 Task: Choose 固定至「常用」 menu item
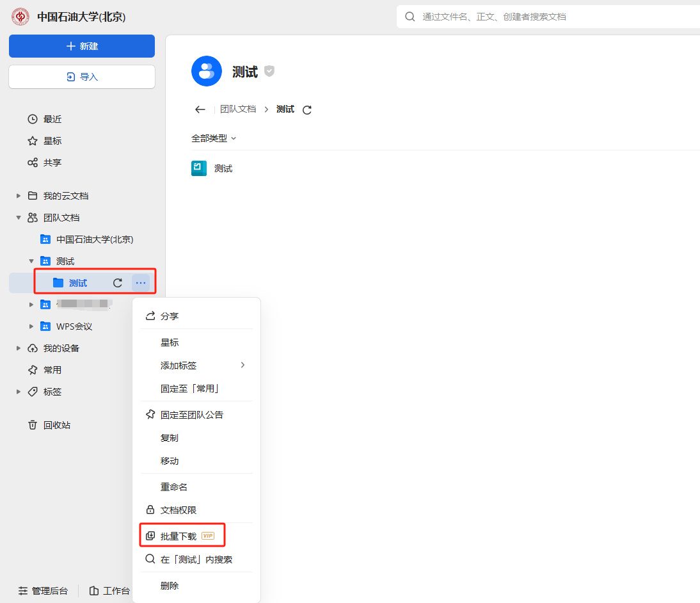pos(196,389)
